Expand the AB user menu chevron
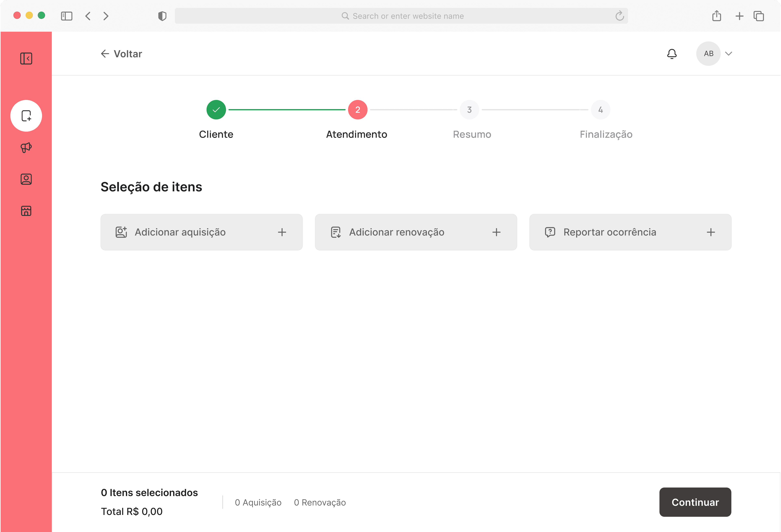Screen dimensions: 781x532 click(728, 54)
